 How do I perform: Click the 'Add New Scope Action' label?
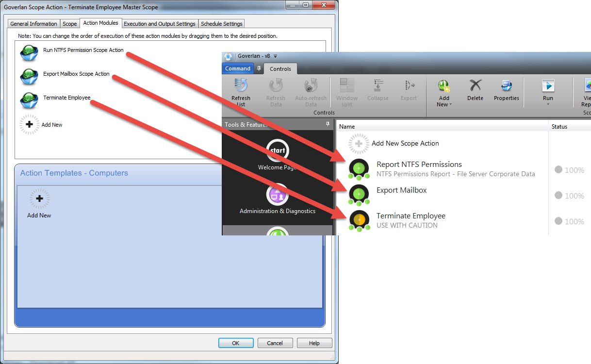[x=405, y=144]
